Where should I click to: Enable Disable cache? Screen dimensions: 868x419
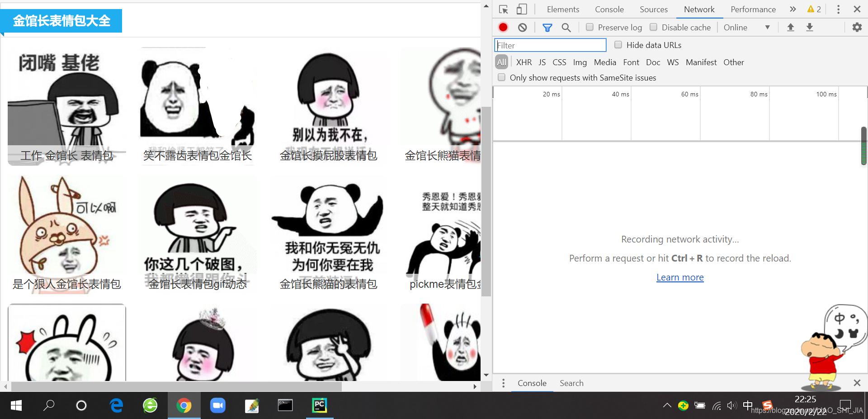click(653, 27)
